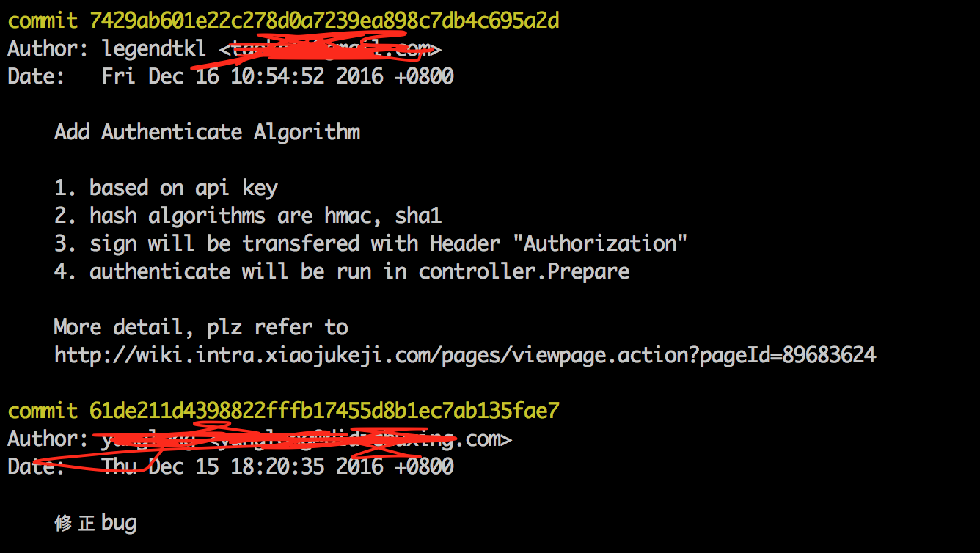Click the redacted email of first author
Viewport: 980px width, 553px height.
tap(330, 50)
